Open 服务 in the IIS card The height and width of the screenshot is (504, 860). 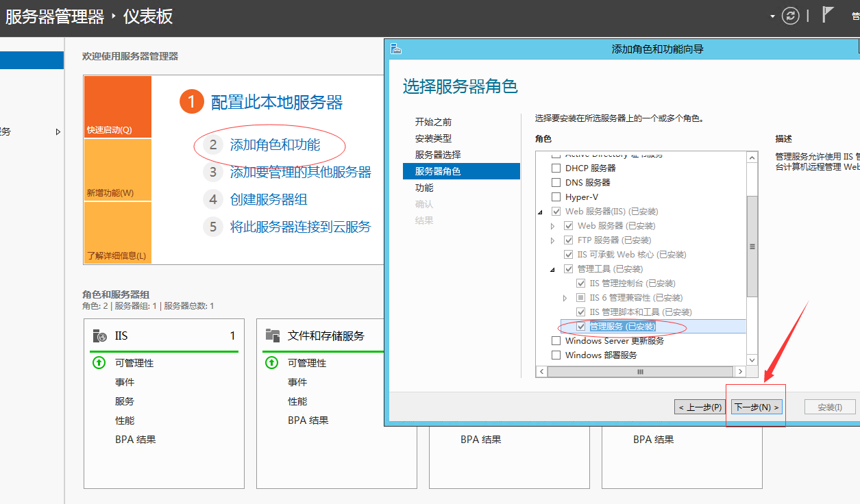coord(125,401)
